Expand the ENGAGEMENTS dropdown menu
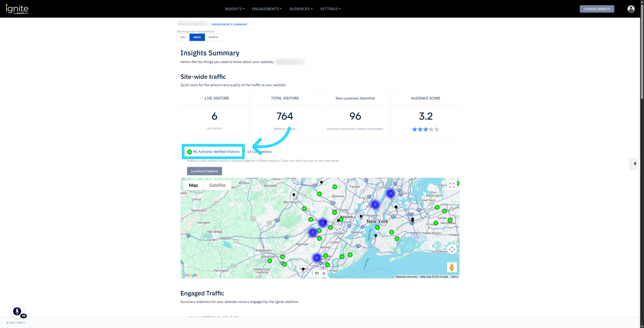Viewport: 644px width, 328px height. click(x=267, y=9)
